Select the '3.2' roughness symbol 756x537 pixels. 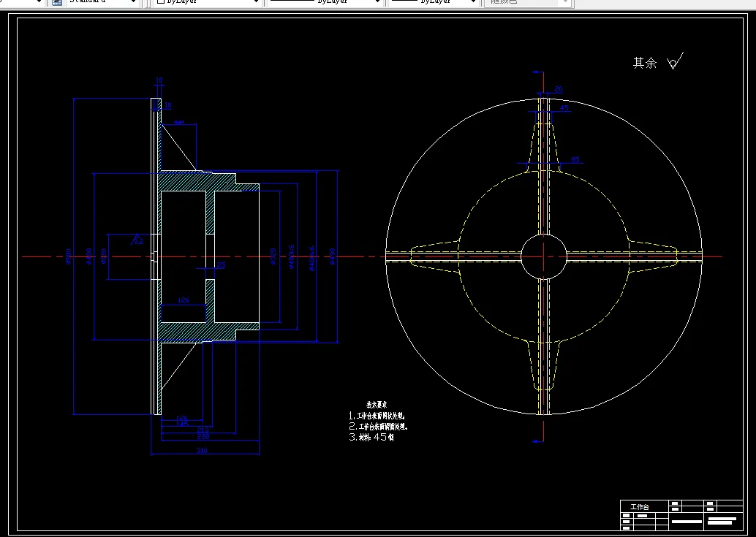click(137, 240)
